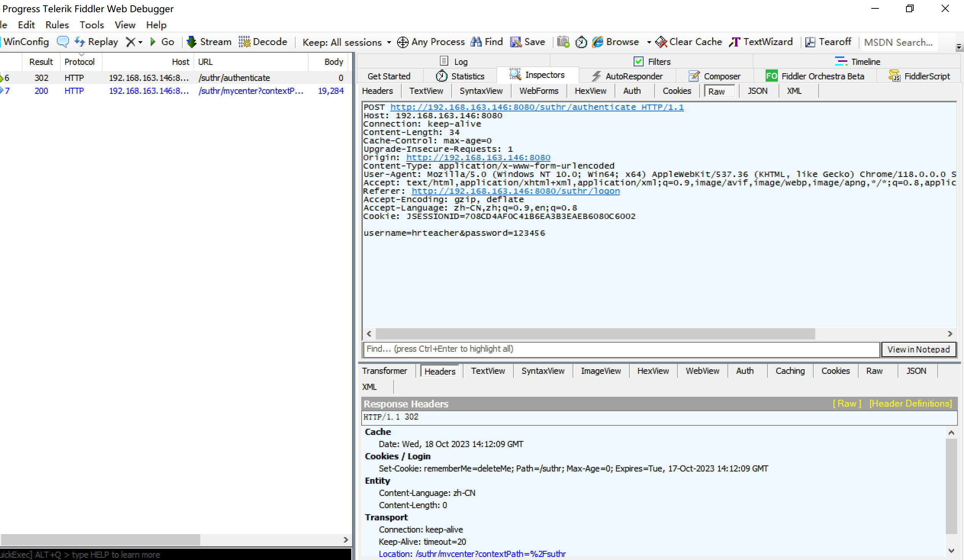This screenshot has width=964, height=560.
Task: Open the Statistics tab
Action: 460,76
